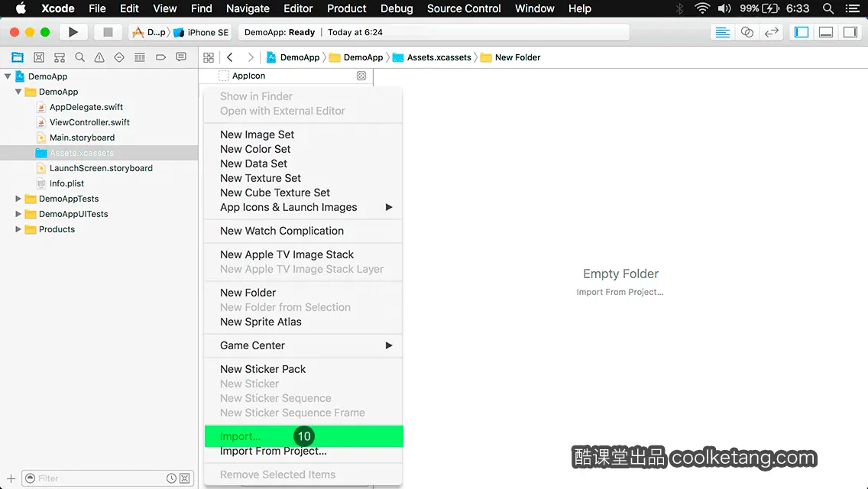Open the Wi-Fi status menu

pos(702,8)
